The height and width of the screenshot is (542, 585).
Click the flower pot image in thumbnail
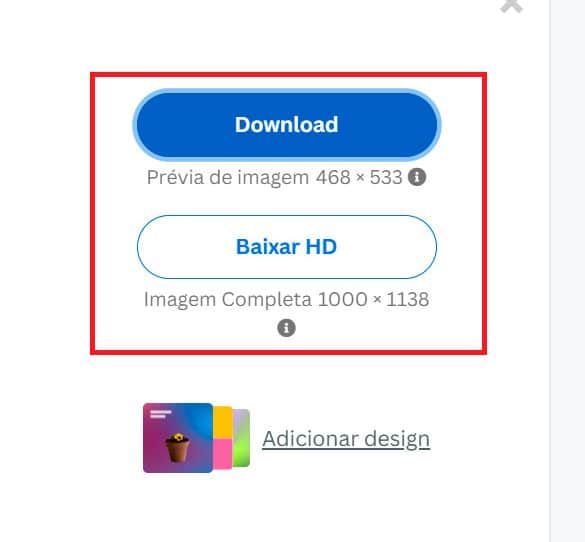tap(178, 447)
